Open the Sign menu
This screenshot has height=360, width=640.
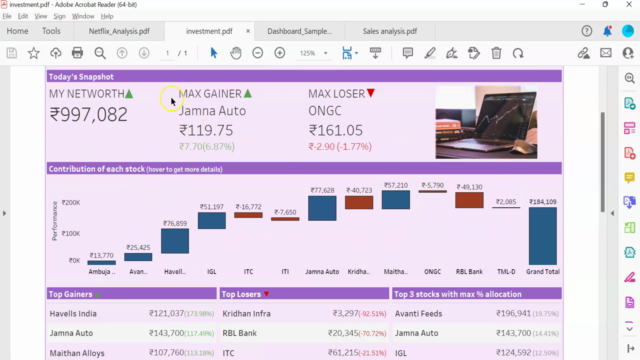60,16
